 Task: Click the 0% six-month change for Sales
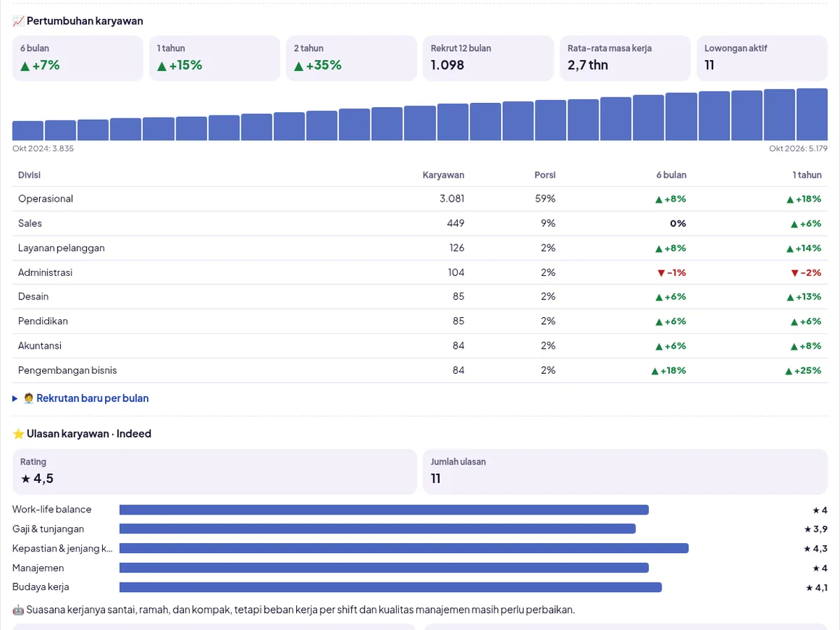point(678,223)
